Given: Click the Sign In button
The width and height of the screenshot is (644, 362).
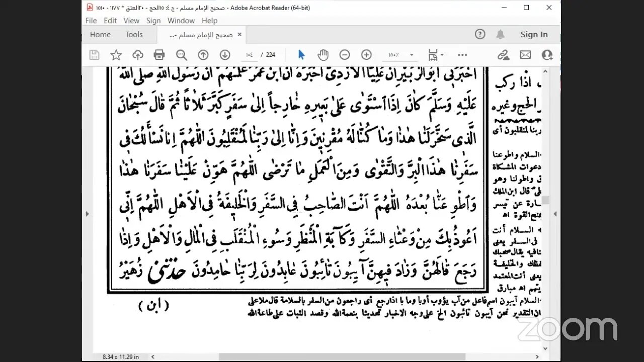Looking at the screenshot, I should pyautogui.click(x=534, y=35).
